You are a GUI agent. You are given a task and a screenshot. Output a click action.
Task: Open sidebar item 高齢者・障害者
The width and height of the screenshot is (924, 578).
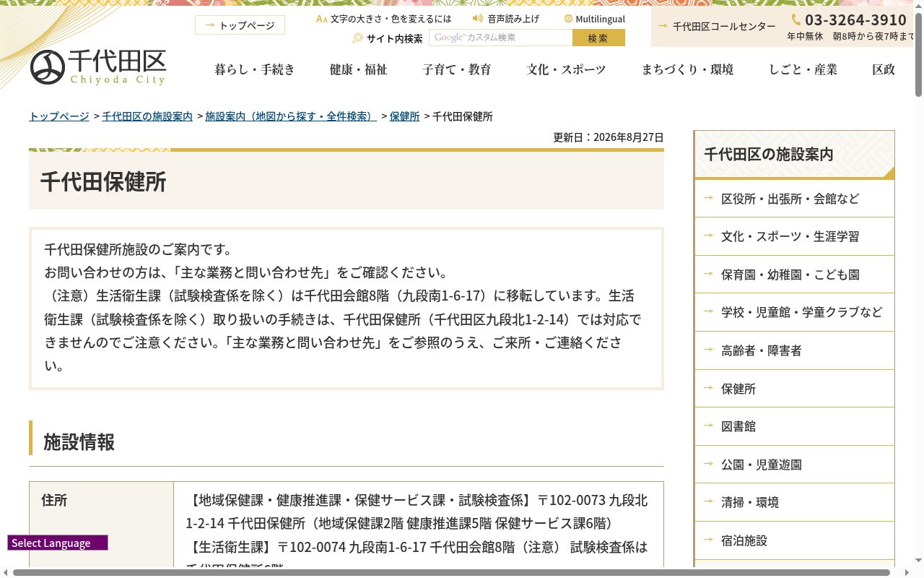coord(794,350)
